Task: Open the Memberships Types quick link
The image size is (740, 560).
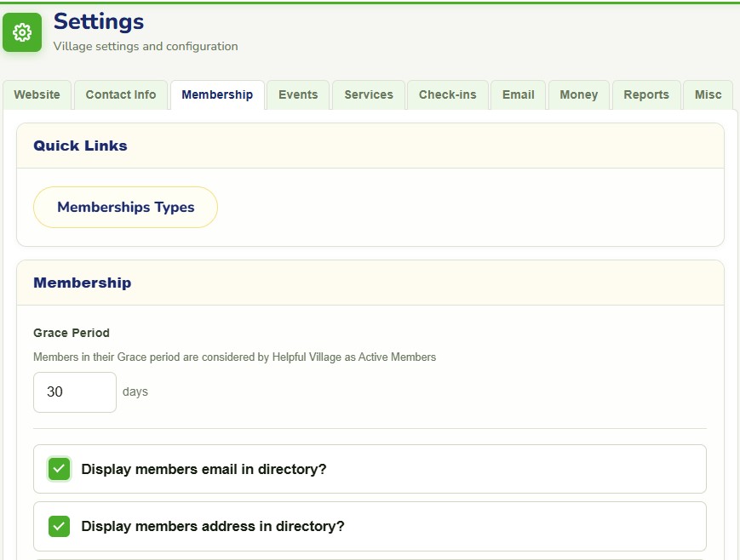Action: click(125, 207)
